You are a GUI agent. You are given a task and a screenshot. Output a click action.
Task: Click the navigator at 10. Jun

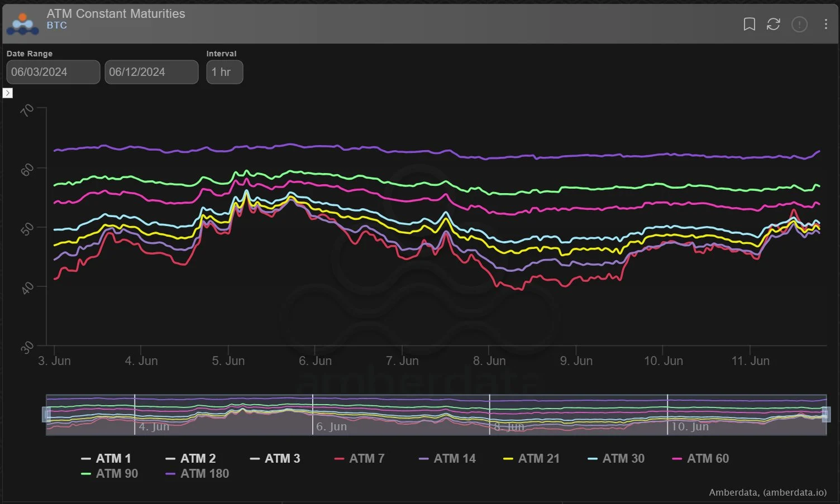[689, 426]
